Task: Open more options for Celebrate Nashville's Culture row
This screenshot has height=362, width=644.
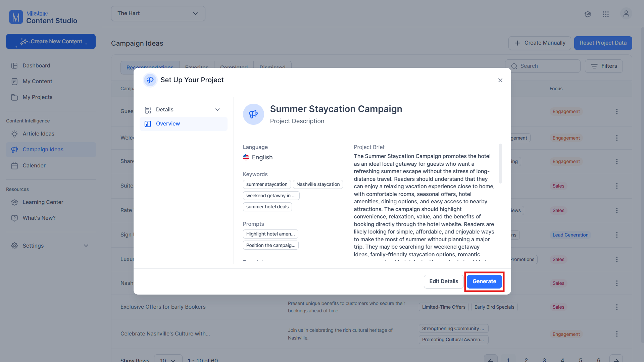Action: coord(617,334)
